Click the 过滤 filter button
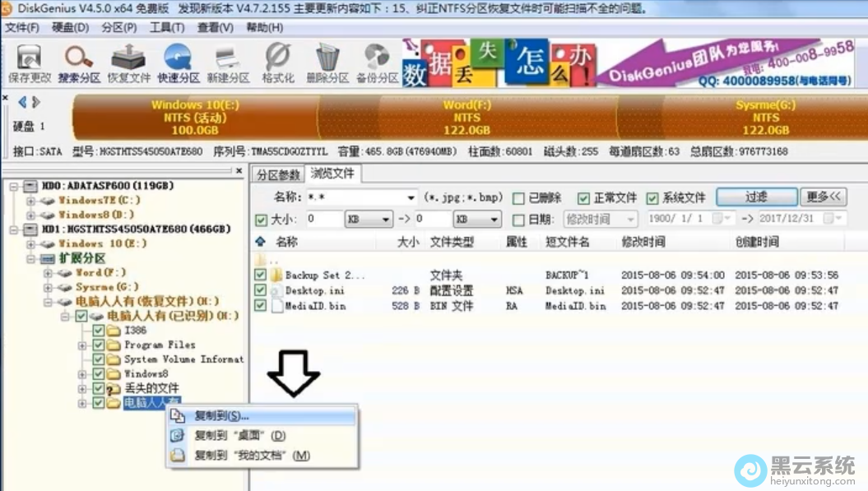The image size is (868, 491). coord(756,197)
